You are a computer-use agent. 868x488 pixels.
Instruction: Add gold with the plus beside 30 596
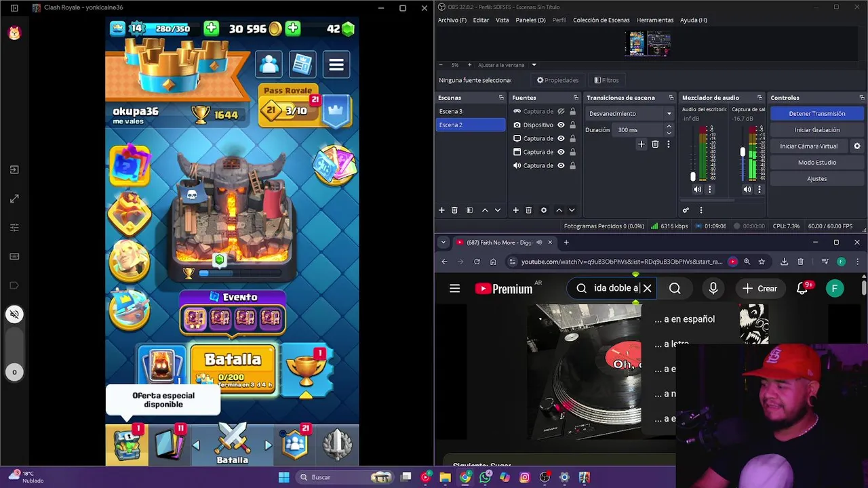tap(293, 28)
